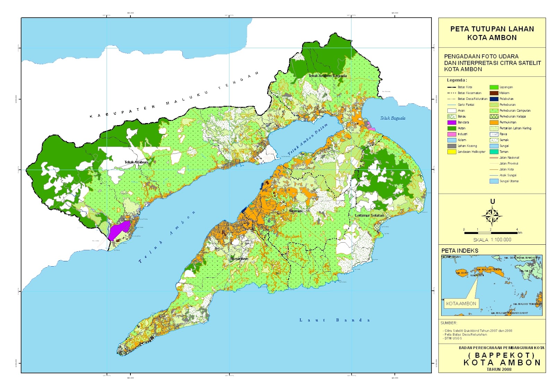The width and height of the screenshot is (555, 392).
Task: Click the Perkebunan Kelapa legend symbol
Action: (x=494, y=116)
